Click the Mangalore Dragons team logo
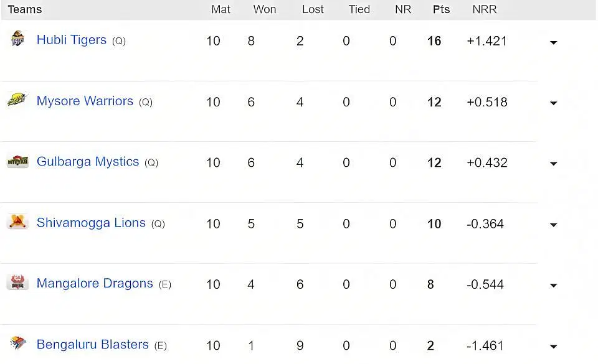 click(17, 282)
